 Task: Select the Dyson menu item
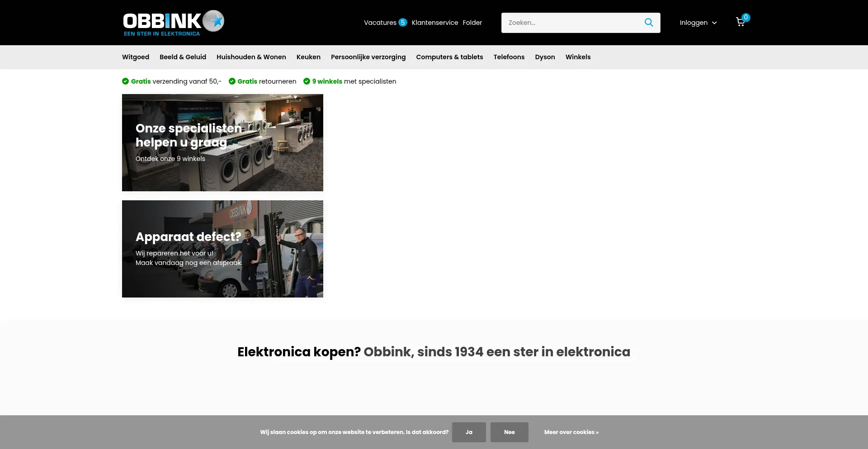[545, 57]
